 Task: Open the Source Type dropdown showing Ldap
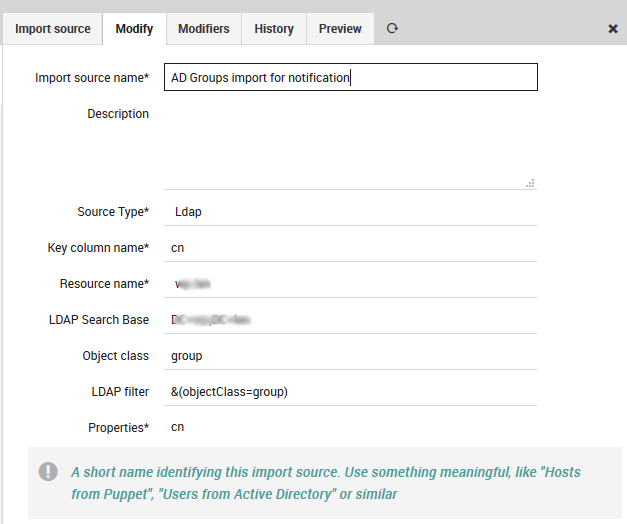click(350, 212)
